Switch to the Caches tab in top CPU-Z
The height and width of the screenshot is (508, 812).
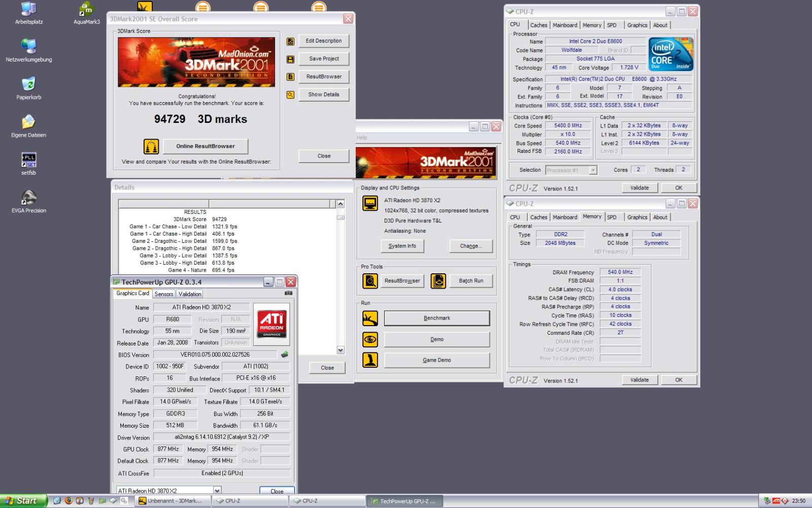(x=538, y=25)
